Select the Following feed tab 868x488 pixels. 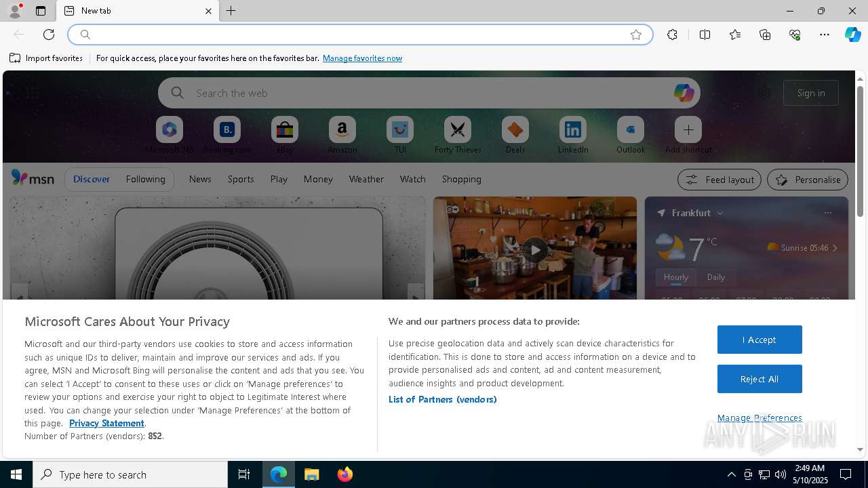click(x=145, y=179)
